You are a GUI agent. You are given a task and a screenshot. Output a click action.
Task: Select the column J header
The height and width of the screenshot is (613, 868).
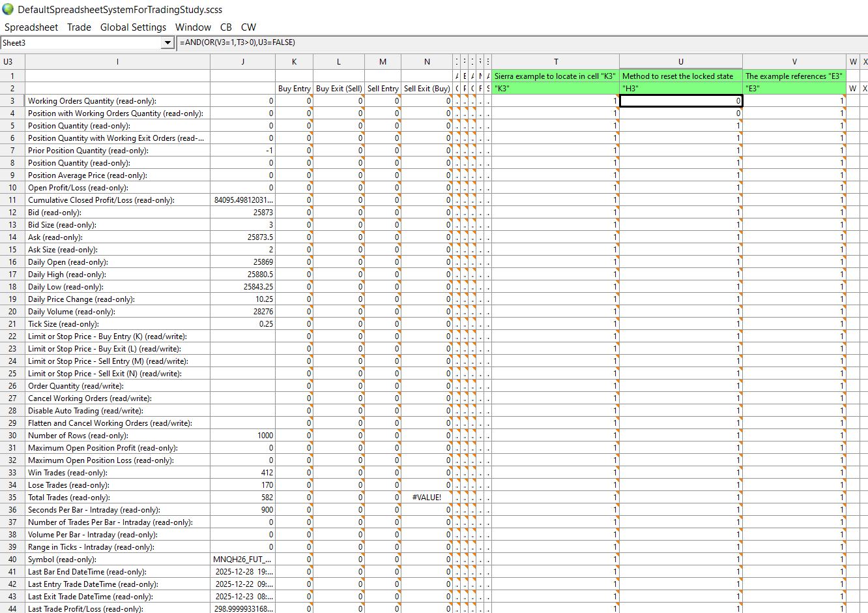pos(243,62)
